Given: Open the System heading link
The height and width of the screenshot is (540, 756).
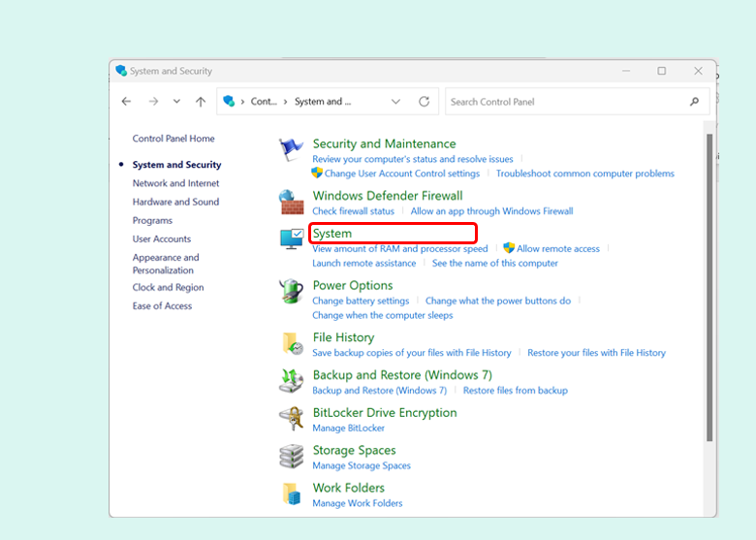Looking at the screenshot, I should point(332,234).
